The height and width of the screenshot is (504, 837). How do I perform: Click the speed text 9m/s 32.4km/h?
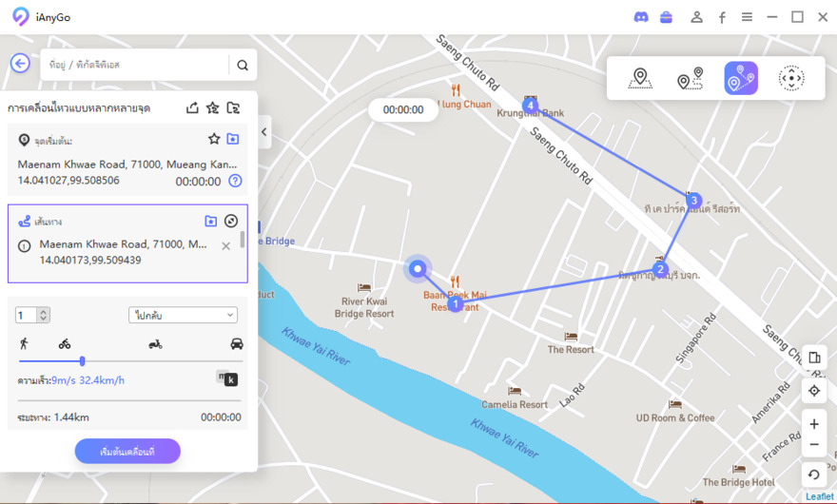coord(88,380)
